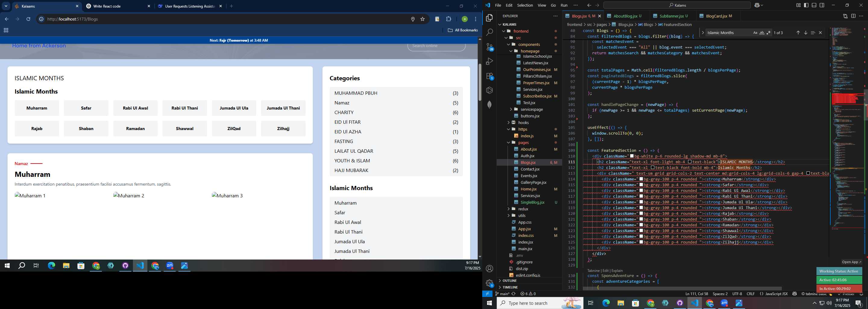The height and width of the screenshot is (309, 868).
Task: Click Go Back arrow in VS Code title bar
Action: 589,5
